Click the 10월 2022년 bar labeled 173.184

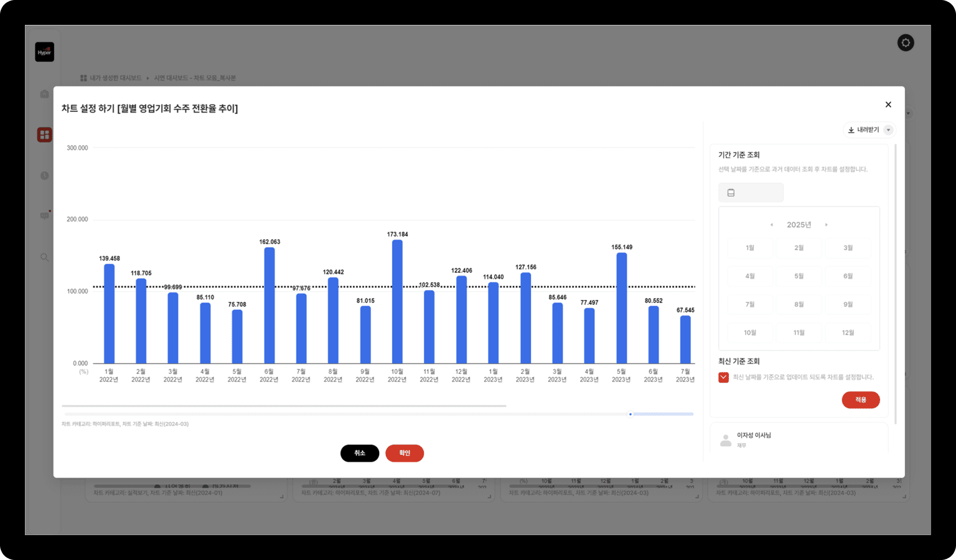click(397, 302)
